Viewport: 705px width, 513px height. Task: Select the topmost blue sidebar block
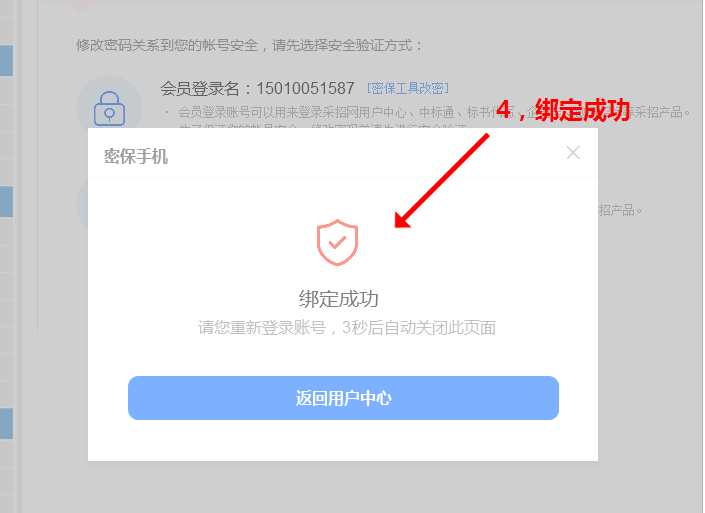pos(6,60)
